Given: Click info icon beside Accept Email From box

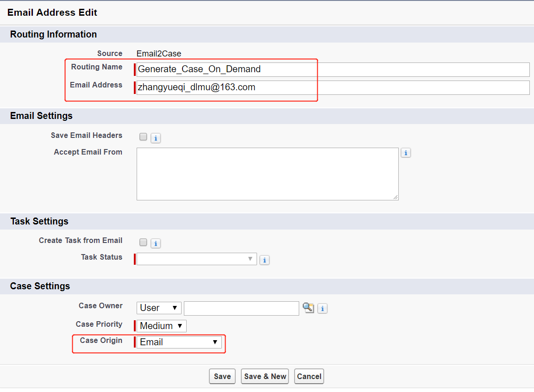Looking at the screenshot, I should point(406,153).
